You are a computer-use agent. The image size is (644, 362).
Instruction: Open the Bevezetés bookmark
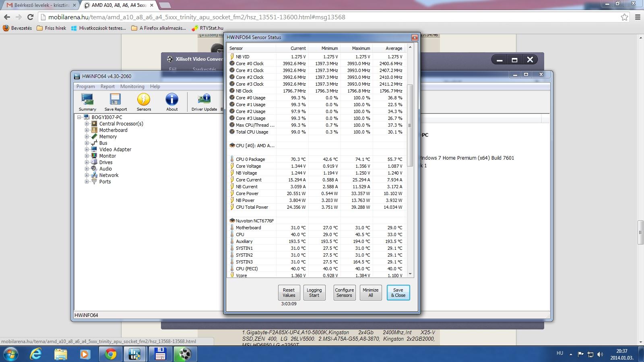click(x=17, y=28)
